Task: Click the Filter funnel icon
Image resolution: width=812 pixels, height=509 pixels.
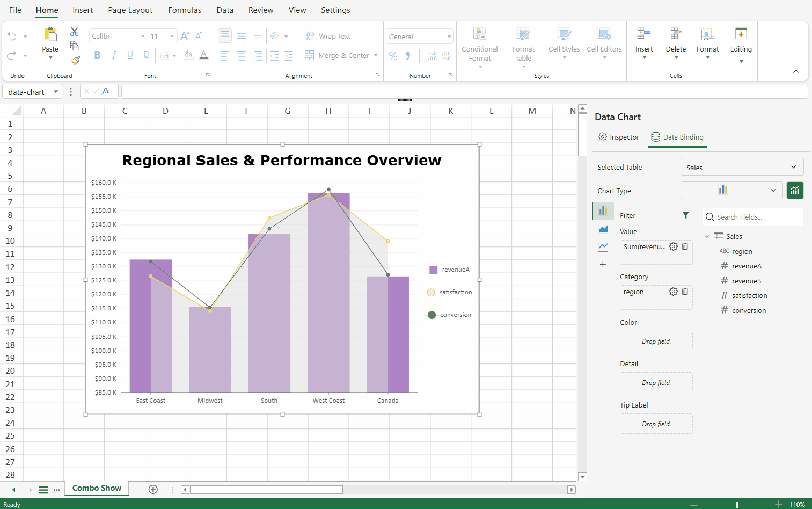Action: pyautogui.click(x=685, y=215)
